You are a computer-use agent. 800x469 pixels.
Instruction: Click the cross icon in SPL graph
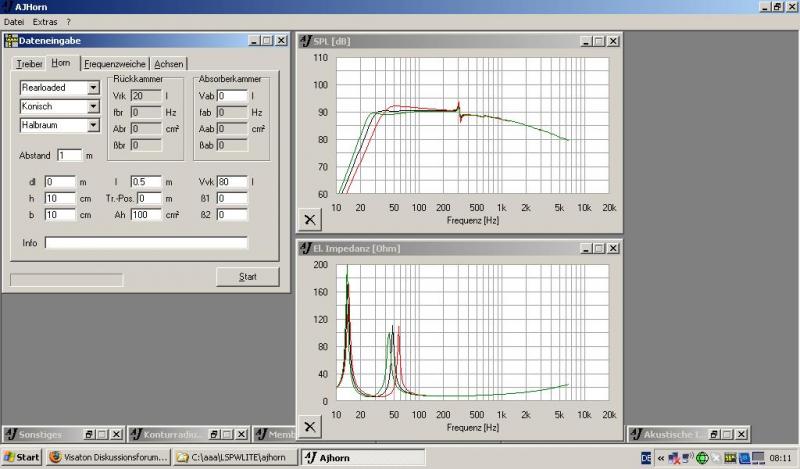(310, 219)
